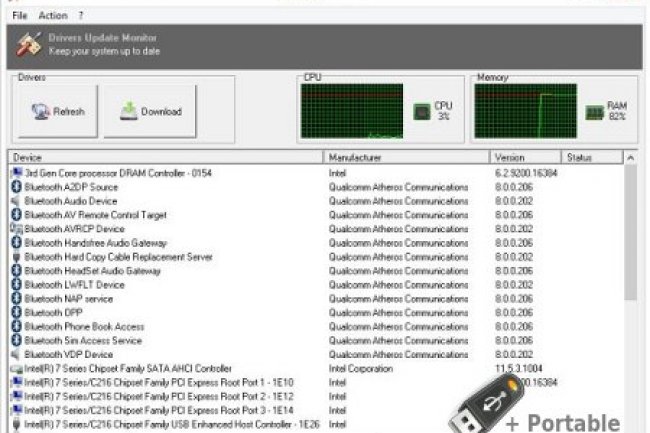
Task: Click icon beside 3rd Gen Core processor DRAM Controller
Action: pos(16,173)
